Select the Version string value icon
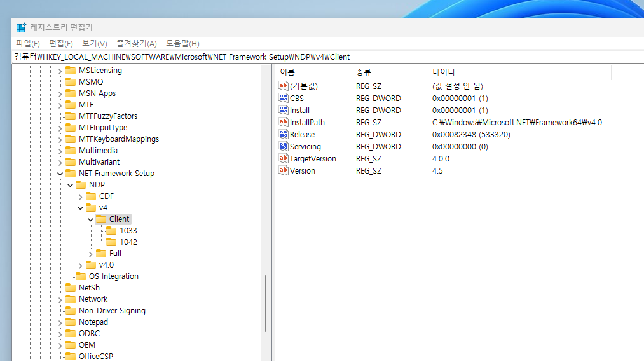 click(284, 170)
